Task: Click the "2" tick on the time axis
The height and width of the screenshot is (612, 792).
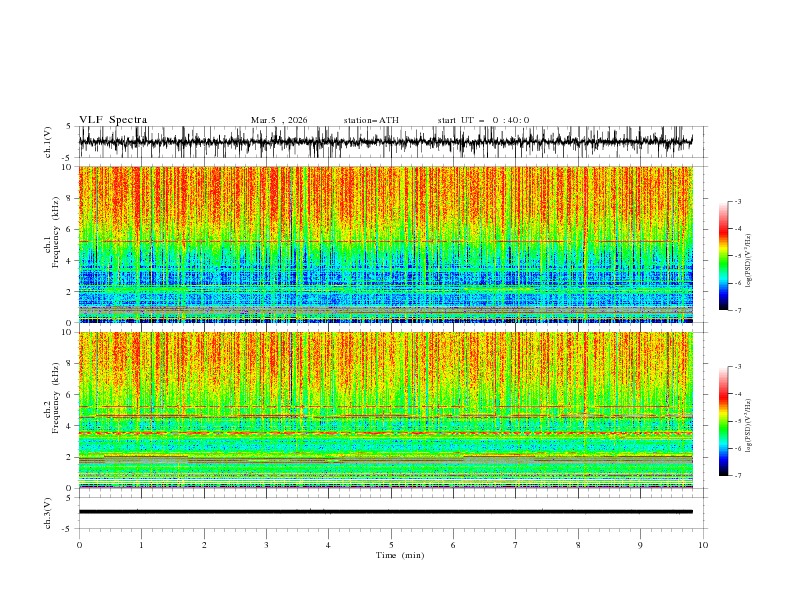Action: click(x=204, y=545)
